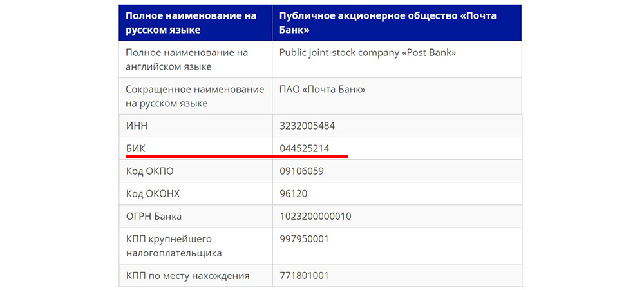Click КПП по месту нахождения value 771801001
The image size is (644, 290).
pyautogui.click(x=305, y=276)
